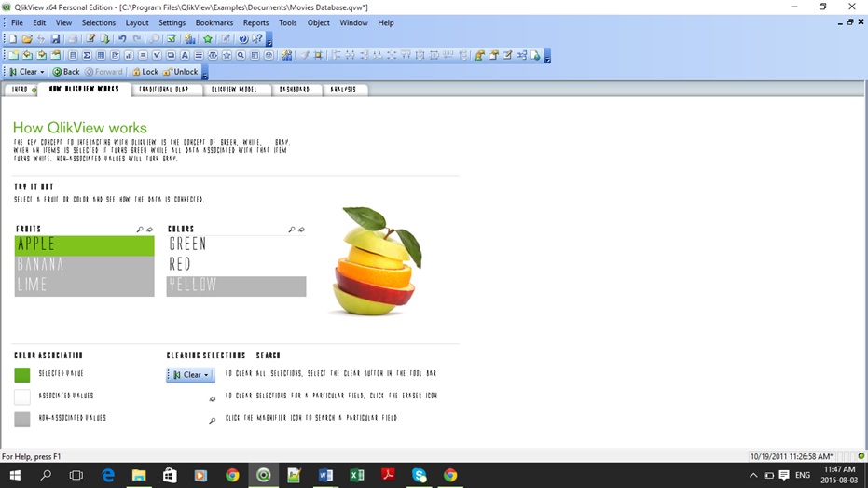
Task: Search the Fruits list box magnifier
Action: click(140, 230)
